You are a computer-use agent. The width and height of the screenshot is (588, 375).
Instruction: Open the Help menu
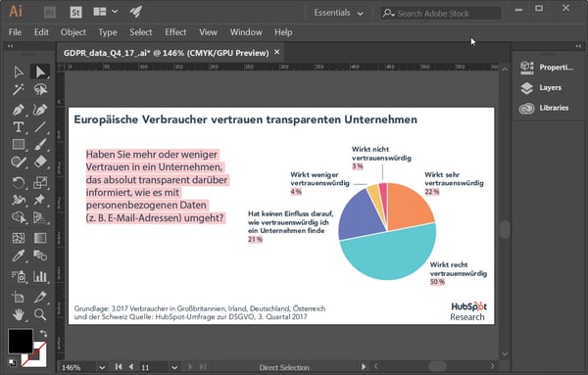(283, 32)
